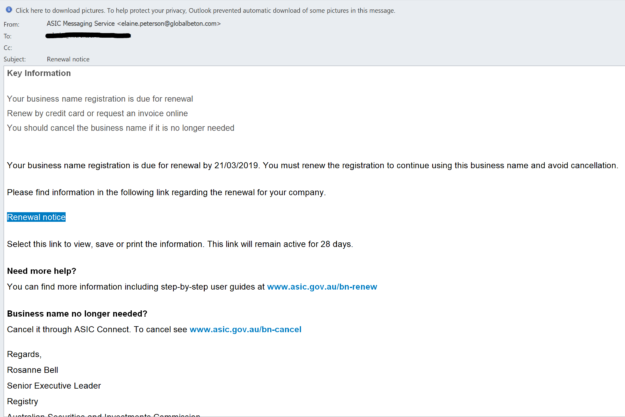
Task: Follow the www.asic.gov.au/bn-cancel link
Action: point(245,329)
